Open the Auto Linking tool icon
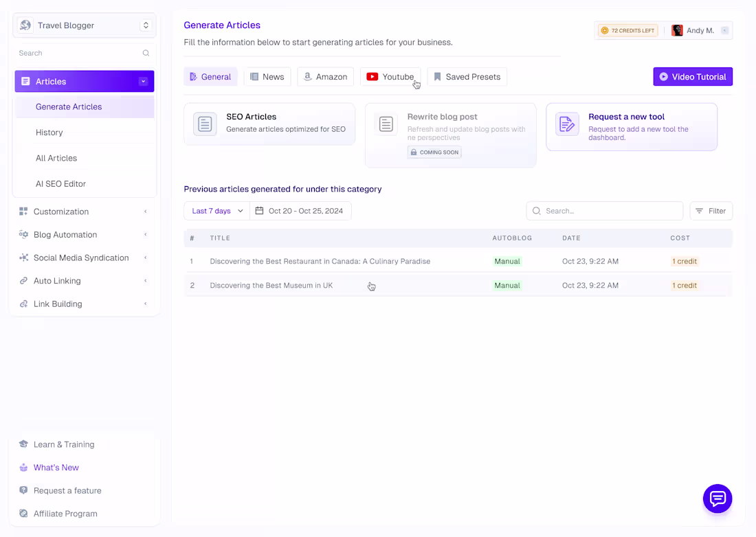 pos(23,280)
